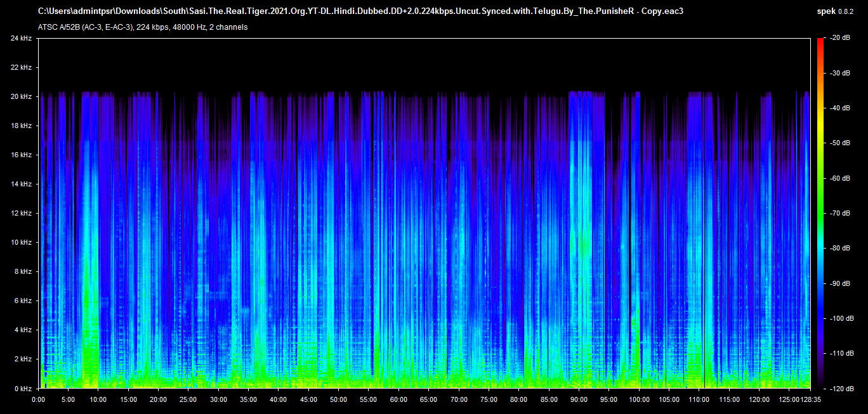The width and height of the screenshot is (868, 414).
Task: Click the 35:00 time axis label
Action: click(x=249, y=400)
